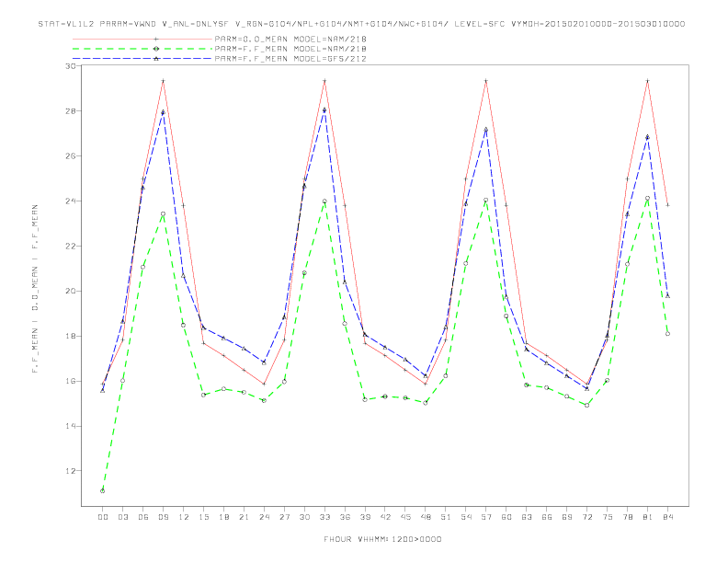Click the y-axis tick label 28

pyautogui.click(x=71, y=111)
